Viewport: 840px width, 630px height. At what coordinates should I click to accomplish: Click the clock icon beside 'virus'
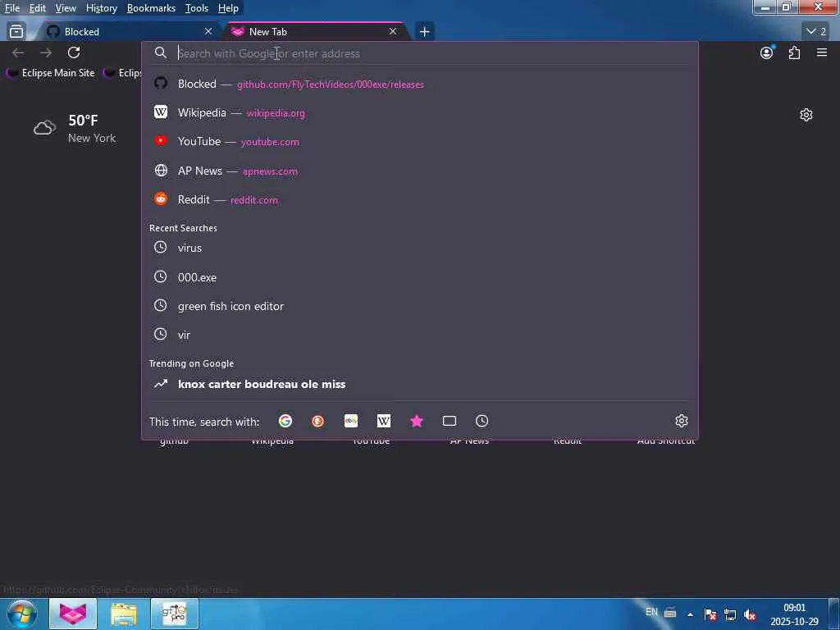point(160,247)
